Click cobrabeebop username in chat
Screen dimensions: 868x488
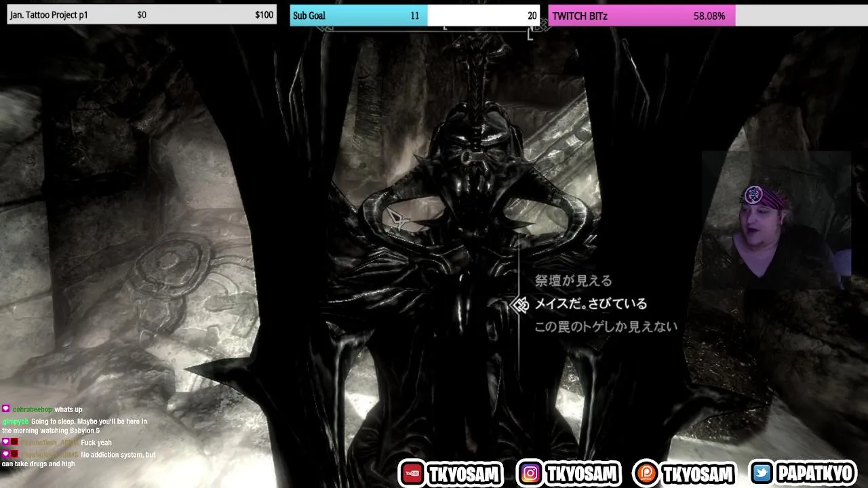tap(32, 409)
